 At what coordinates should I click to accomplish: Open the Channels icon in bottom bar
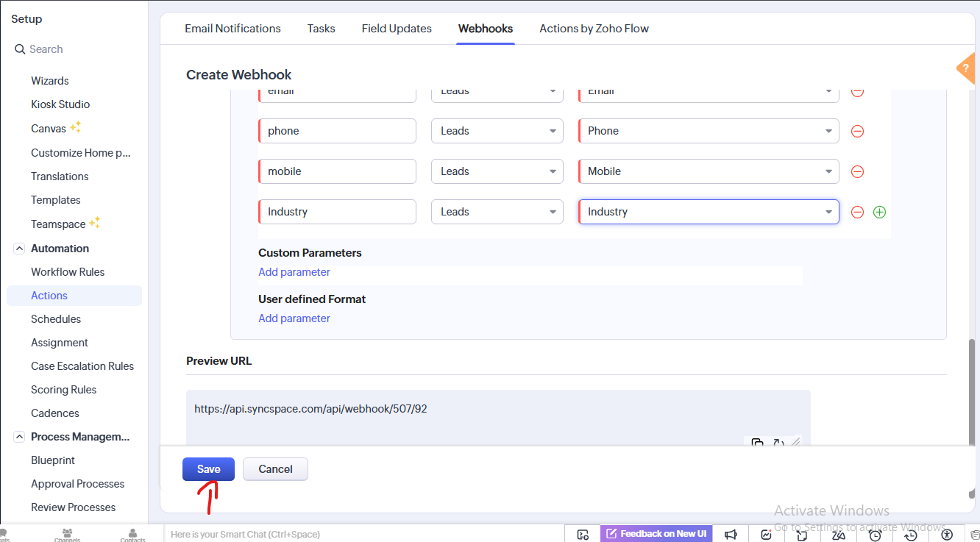[x=67, y=535]
